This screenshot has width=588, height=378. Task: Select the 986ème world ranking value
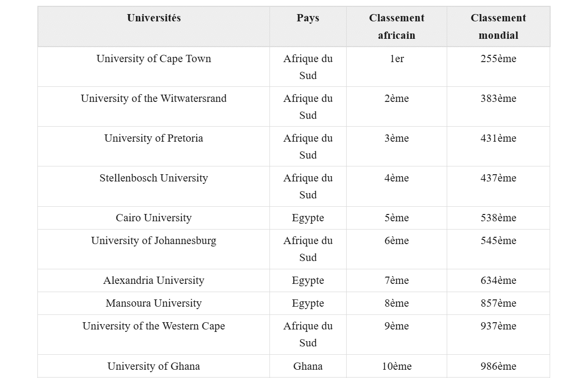pos(498,366)
